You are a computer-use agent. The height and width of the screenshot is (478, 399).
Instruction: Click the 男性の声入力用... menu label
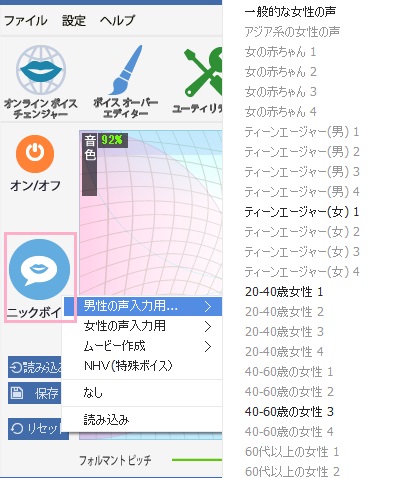tap(130, 306)
